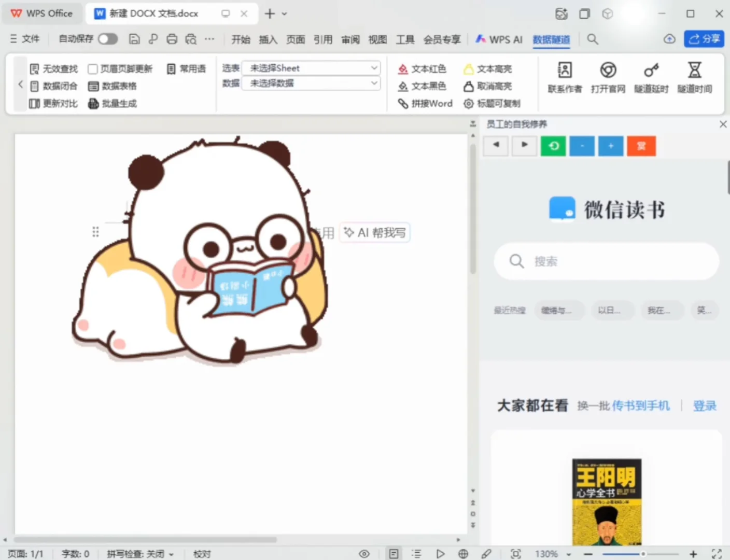
Task: Click 隧道时间 hourglass button
Action: [695, 78]
